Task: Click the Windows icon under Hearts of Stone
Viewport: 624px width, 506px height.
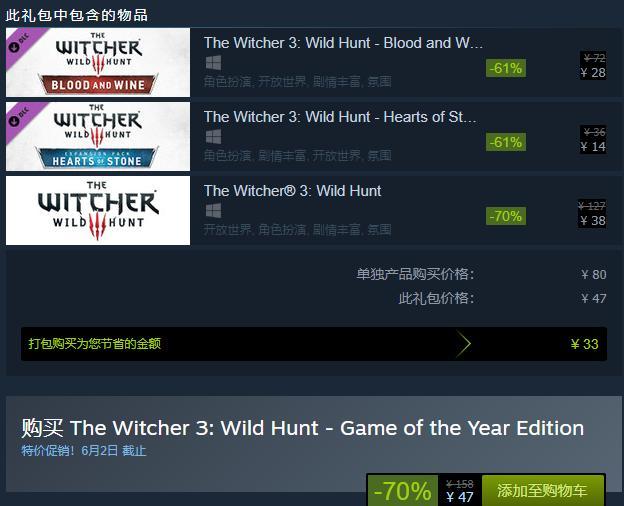Action: (213, 137)
